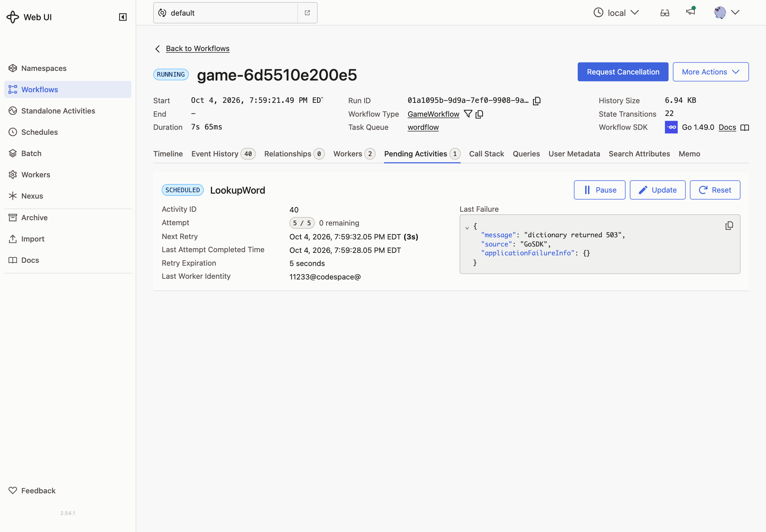766x532 pixels.
Task: Open Schedules in the sidebar
Action: 68,132
